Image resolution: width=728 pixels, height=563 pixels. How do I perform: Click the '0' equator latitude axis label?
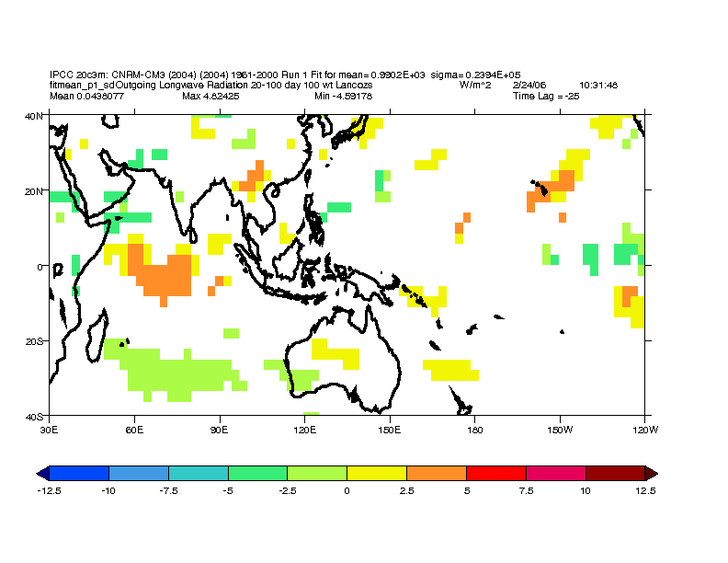pyautogui.click(x=40, y=267)
